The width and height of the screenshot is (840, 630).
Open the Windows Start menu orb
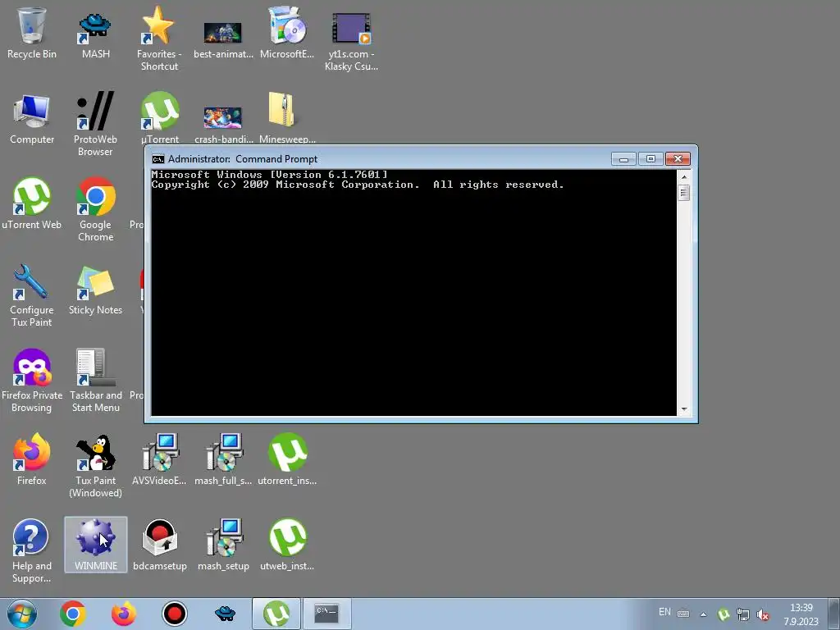coord(22,614)
